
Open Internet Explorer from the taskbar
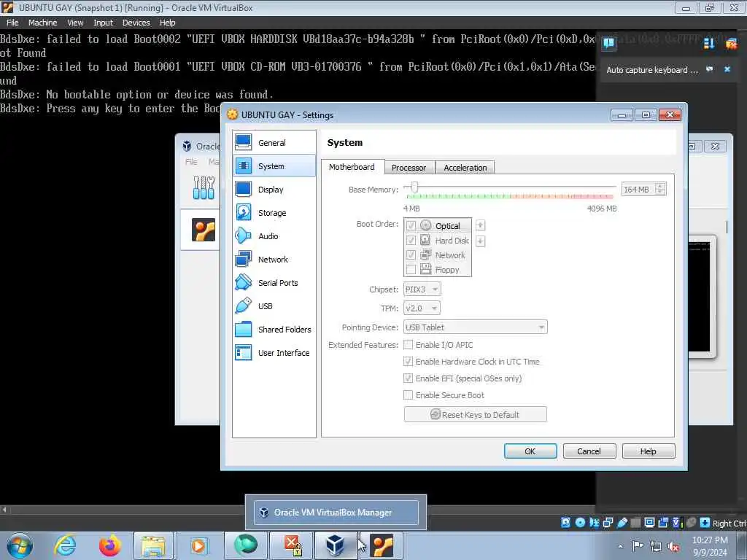coord(65,545)
